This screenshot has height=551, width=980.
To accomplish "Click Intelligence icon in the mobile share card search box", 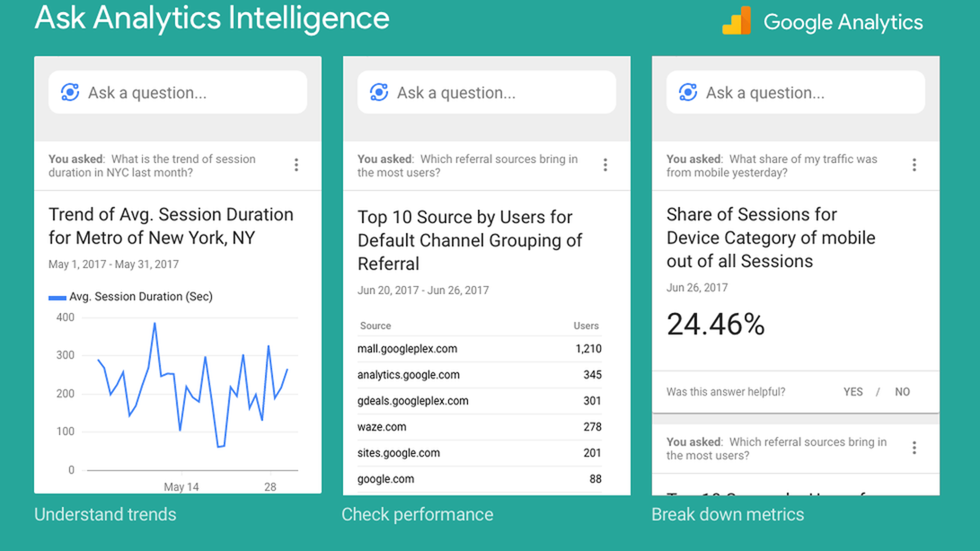I will point(688,92).
